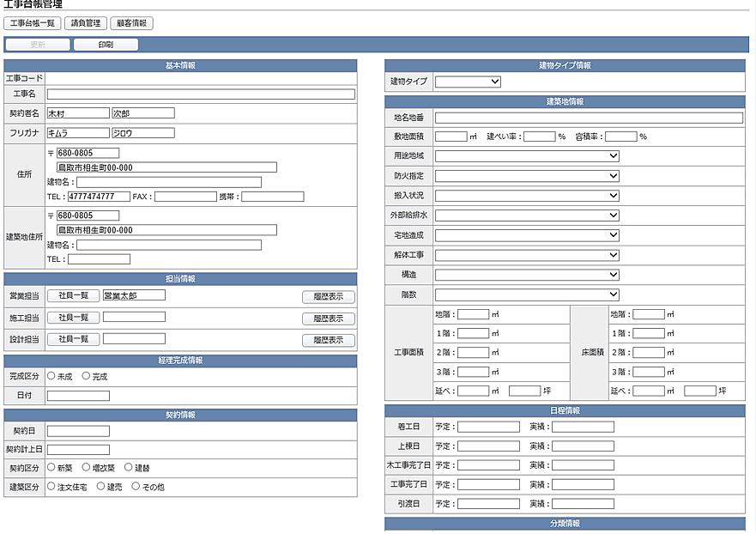Select 未成 radio for 完成区分
This screenshot has height=534, width=756.
(x=51, y=376)
